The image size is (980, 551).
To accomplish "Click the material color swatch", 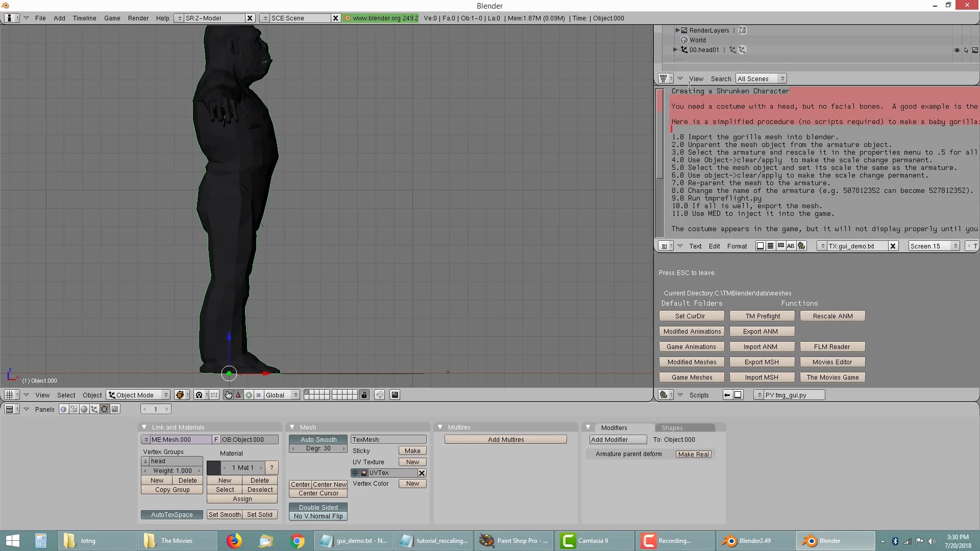I will tap(213, 468).
